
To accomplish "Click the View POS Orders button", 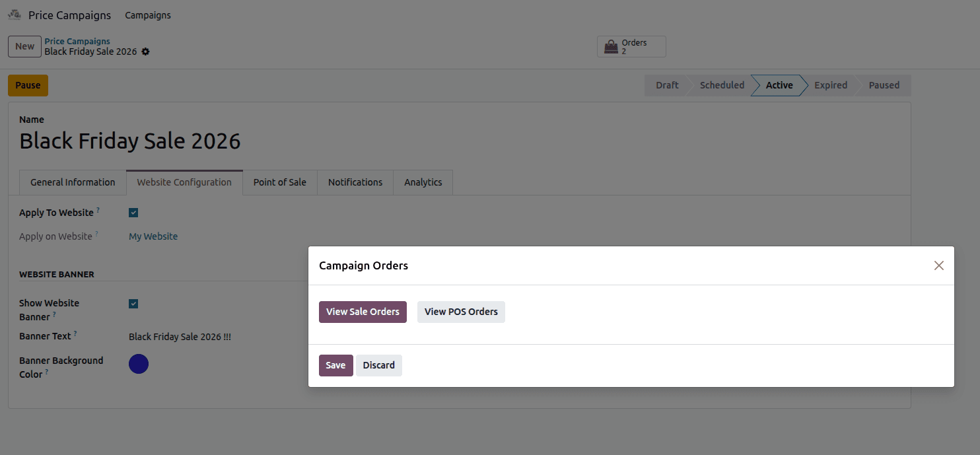I will [461, 312].
